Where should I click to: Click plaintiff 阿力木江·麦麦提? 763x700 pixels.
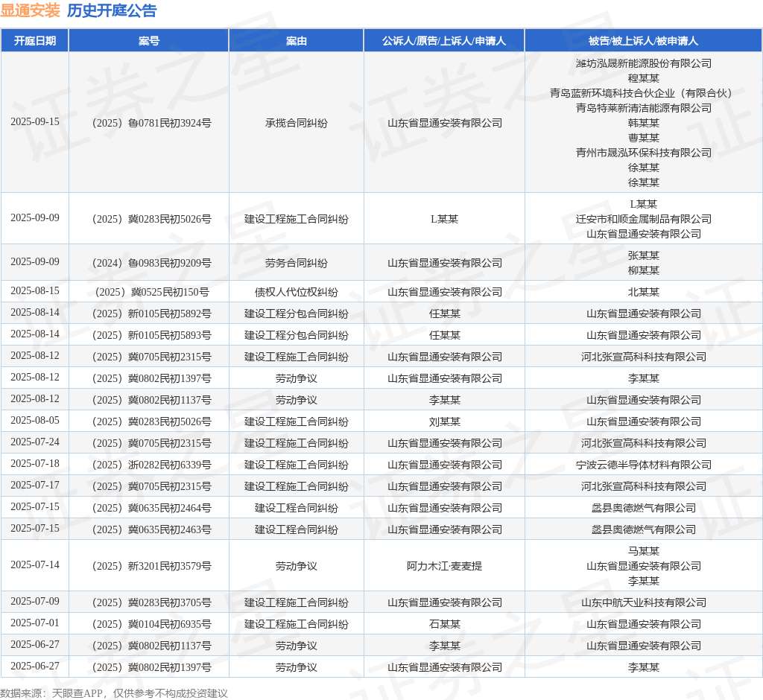pos(444,566)
